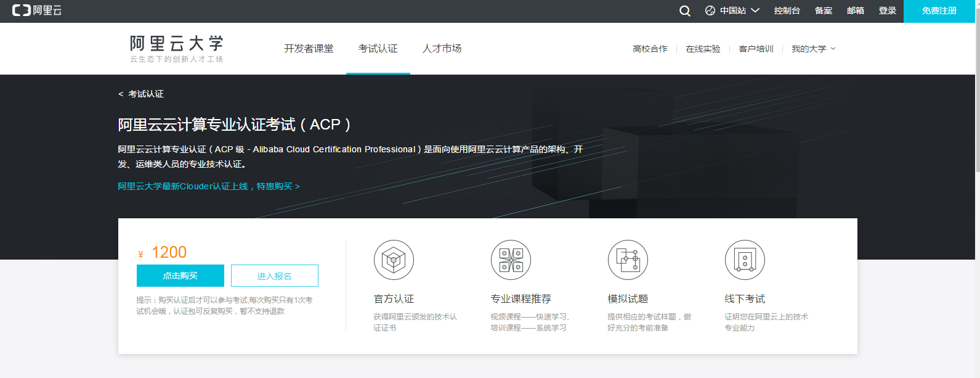Click the 线下考试 circular icon
Viewport: 980px width, 378px height.
coord(745,260)
